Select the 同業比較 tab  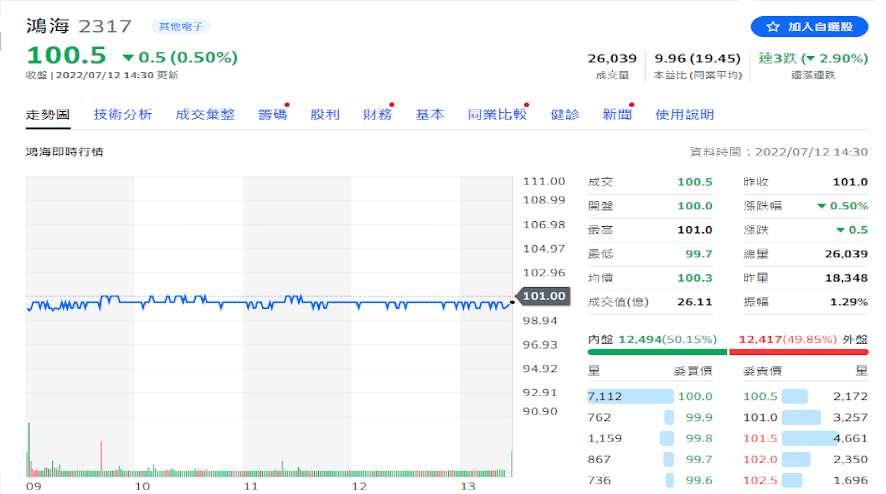point(497,115)
